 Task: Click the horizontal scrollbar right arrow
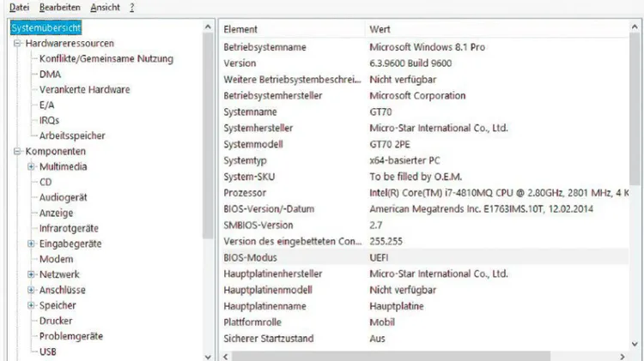coord(623,357)
